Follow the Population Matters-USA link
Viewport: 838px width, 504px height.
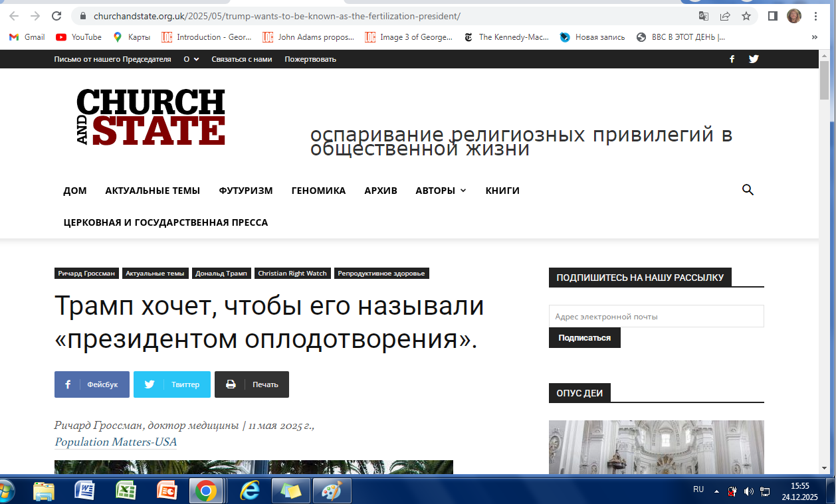pos(116,442)
